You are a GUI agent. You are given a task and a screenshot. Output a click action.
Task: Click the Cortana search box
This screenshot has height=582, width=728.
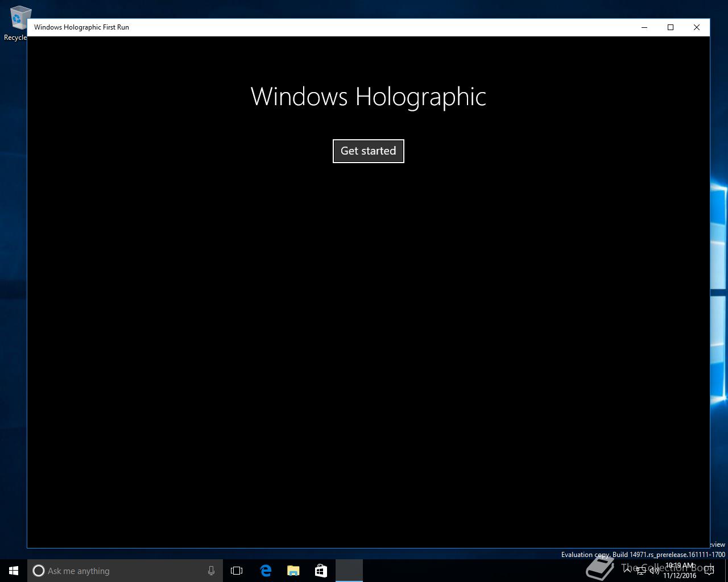click(125, 571)
